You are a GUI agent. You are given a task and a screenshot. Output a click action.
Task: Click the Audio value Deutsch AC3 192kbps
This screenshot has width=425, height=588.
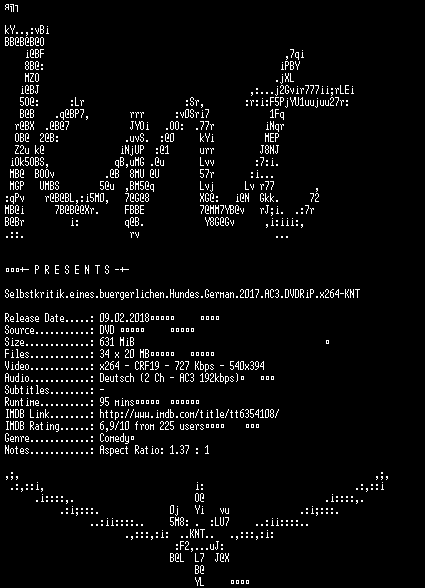click(170, 378)
